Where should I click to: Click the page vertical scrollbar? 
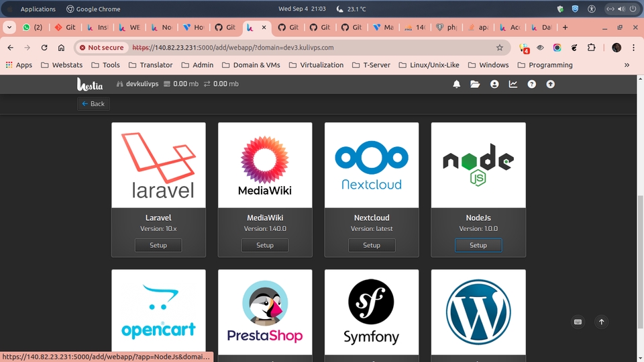(640, 262)
